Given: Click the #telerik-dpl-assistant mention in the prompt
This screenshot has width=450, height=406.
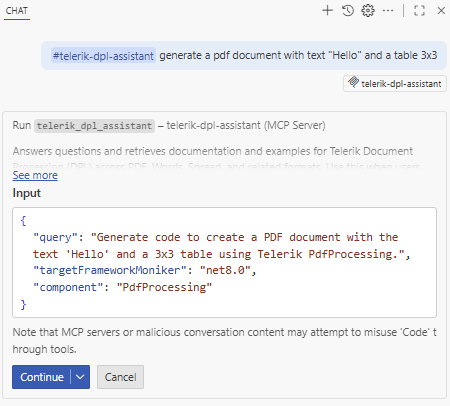Looking at the screenshot, I should click(103, 56).
